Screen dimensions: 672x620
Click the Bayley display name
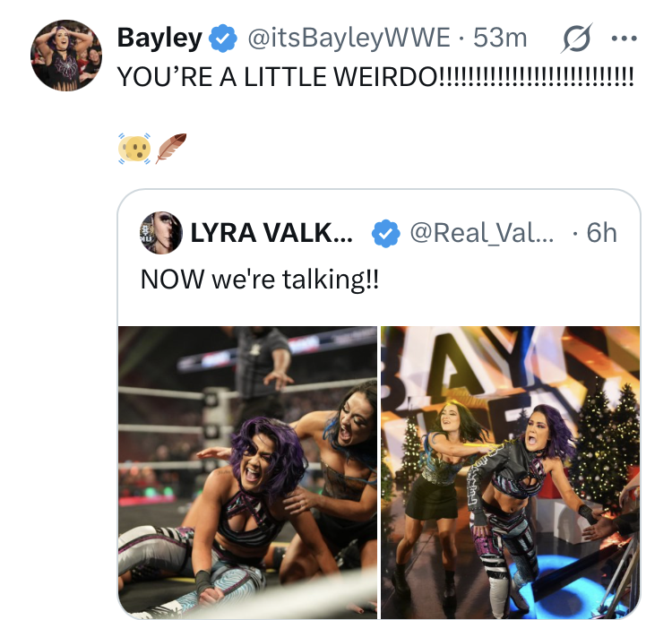click(x=159, y=38)
